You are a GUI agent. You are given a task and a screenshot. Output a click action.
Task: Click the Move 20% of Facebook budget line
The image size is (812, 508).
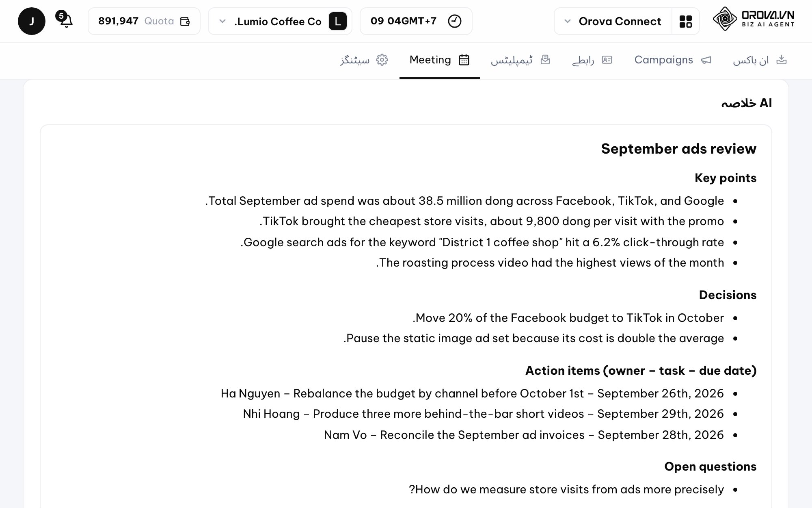coord(568,318)
